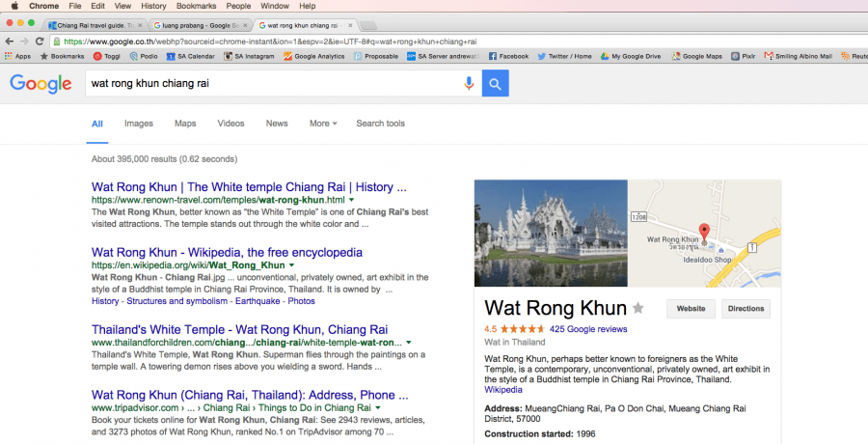Open the map preview of Wat Rong Khun

705,234
